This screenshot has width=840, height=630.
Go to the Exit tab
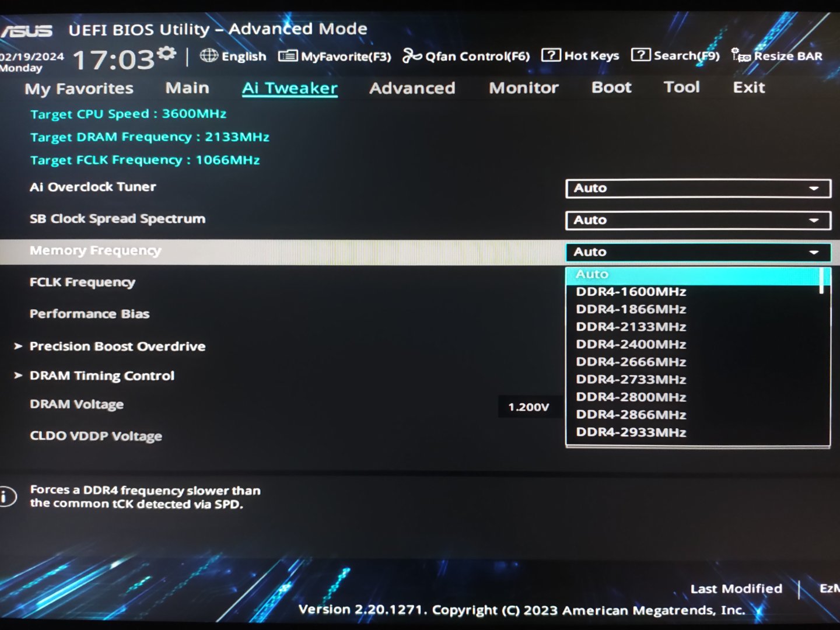[749, 87]
